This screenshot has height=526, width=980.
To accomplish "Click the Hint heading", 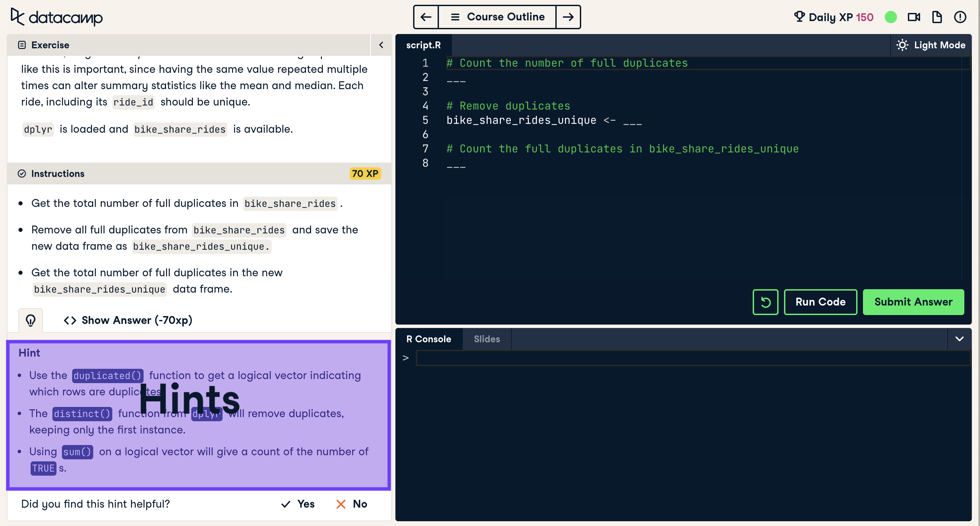I will click(x=29, y=353).
